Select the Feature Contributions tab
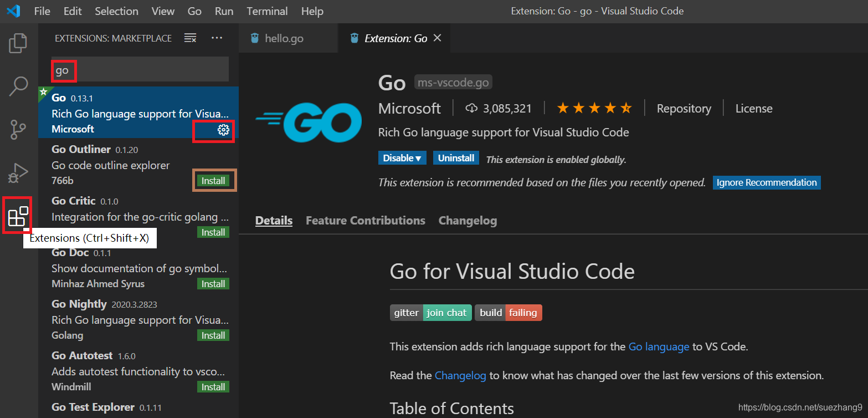Screen dimensions: 868x418 coord(366,221)
